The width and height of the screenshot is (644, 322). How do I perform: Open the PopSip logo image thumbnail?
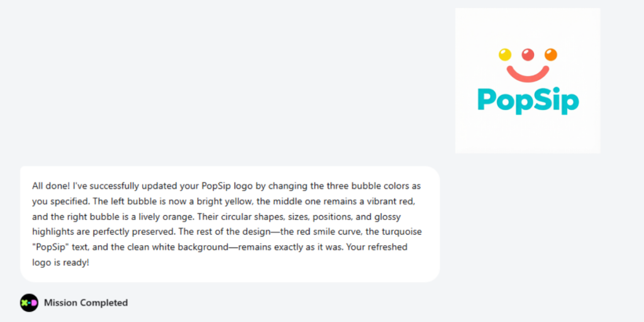tap(527, 80)
